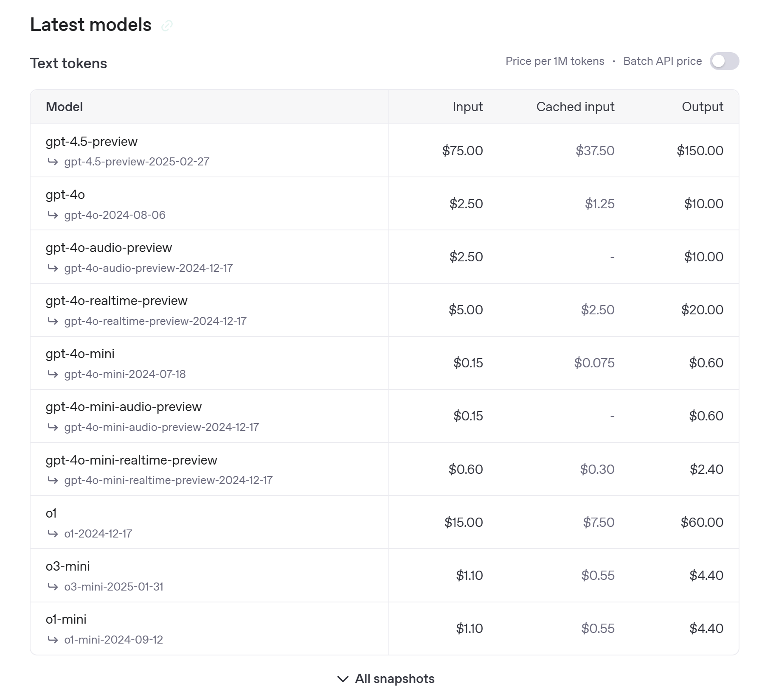
Task: Select the o3-mini model name
Action: [x=67, y=566]
